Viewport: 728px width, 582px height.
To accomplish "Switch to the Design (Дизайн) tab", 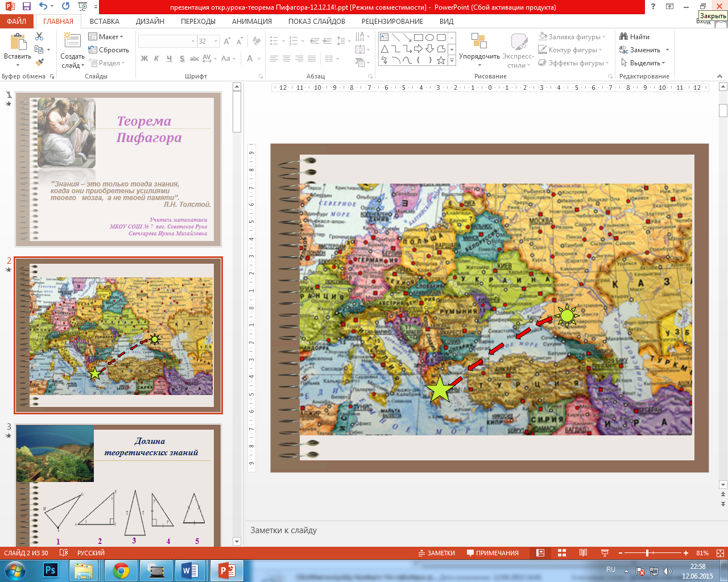I will pyautogui.click(x=150, y=21).
